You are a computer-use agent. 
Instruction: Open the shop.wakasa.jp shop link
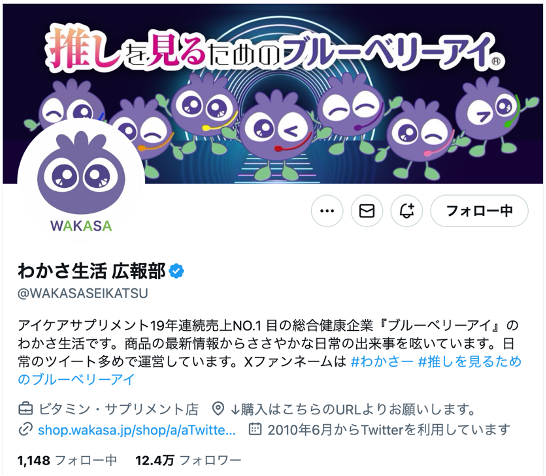pos(136,430)
